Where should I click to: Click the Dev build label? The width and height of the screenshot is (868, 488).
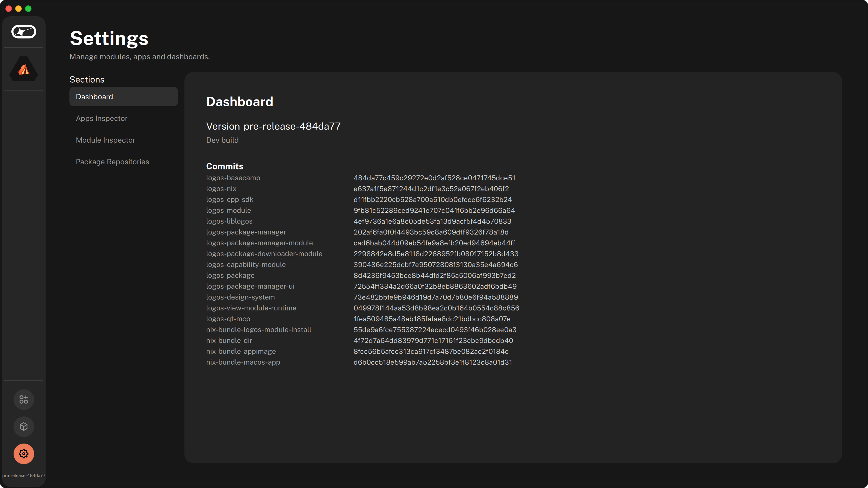point(222,140)
